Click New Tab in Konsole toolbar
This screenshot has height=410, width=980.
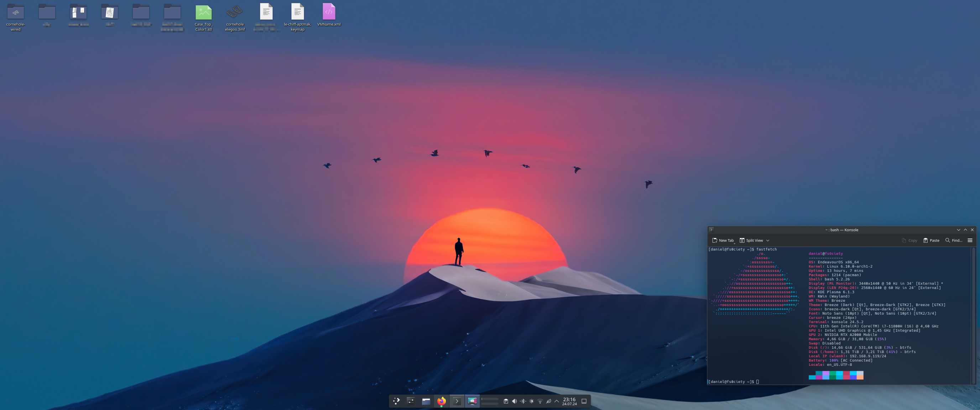[x=723, y=240]
